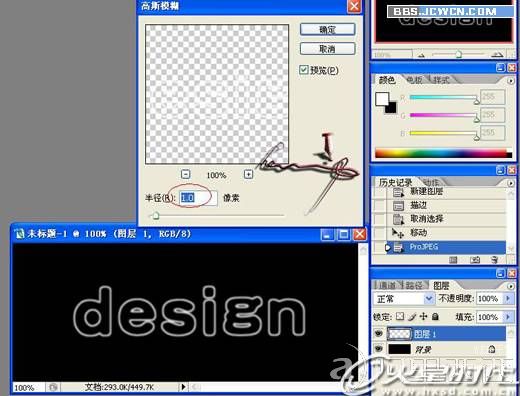Toggle history brush source box beside 描边
This screenshot has height=396, width=520.
tap(379, 206)
